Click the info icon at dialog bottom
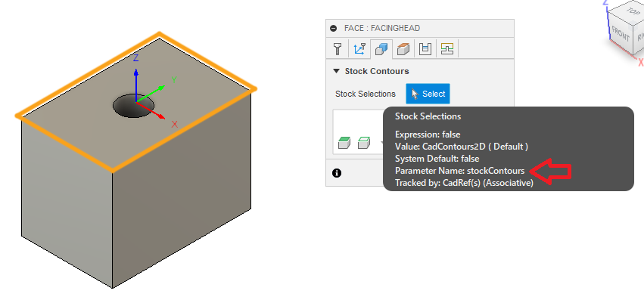644x300 pixels. pos(337,173)
